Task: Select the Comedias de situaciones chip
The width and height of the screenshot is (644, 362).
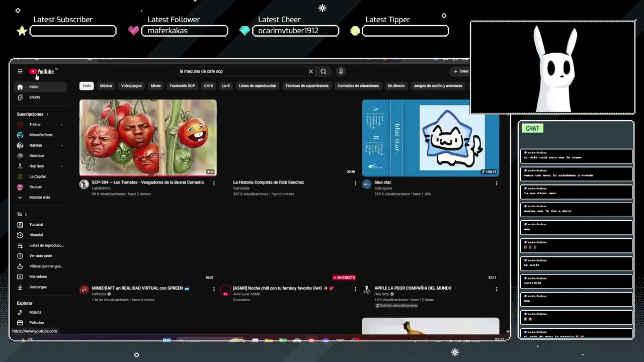Action: click(x=358, y=86)
